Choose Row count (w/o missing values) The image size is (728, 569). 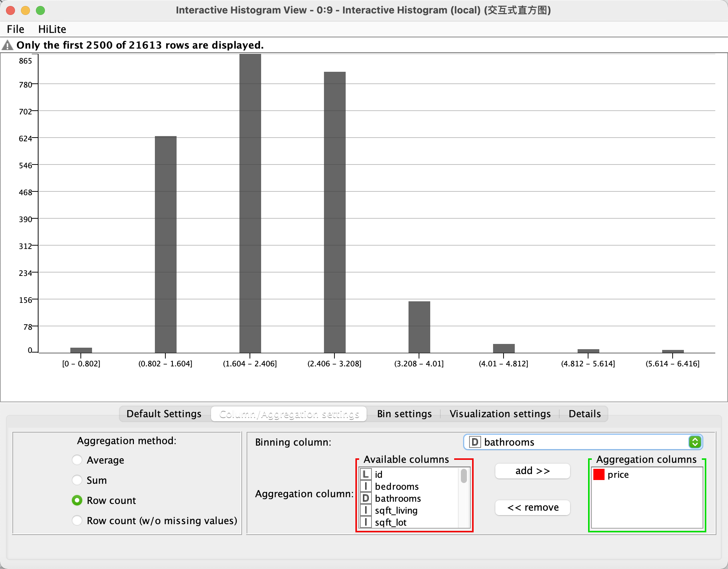(x=77, y=520)
